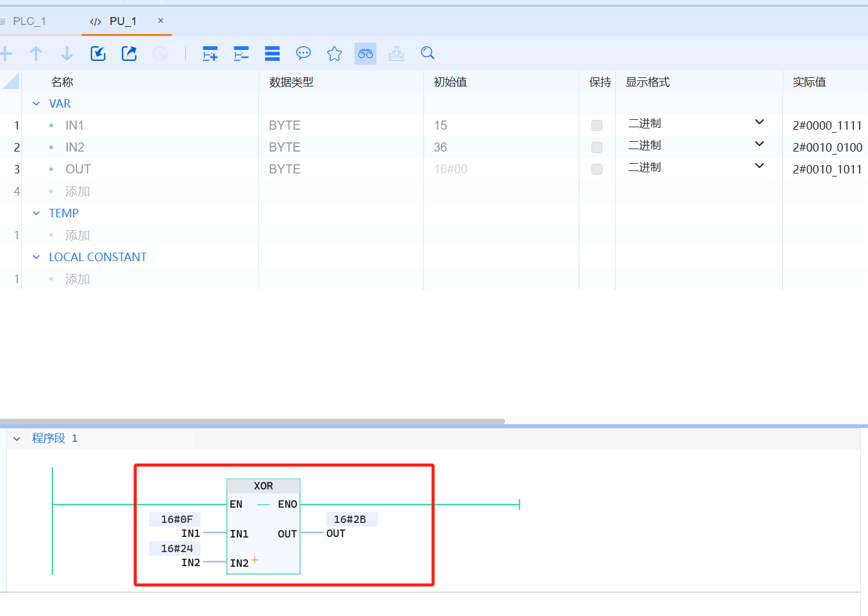
Task: Click the star favorites icon
Action: [334, 54]
